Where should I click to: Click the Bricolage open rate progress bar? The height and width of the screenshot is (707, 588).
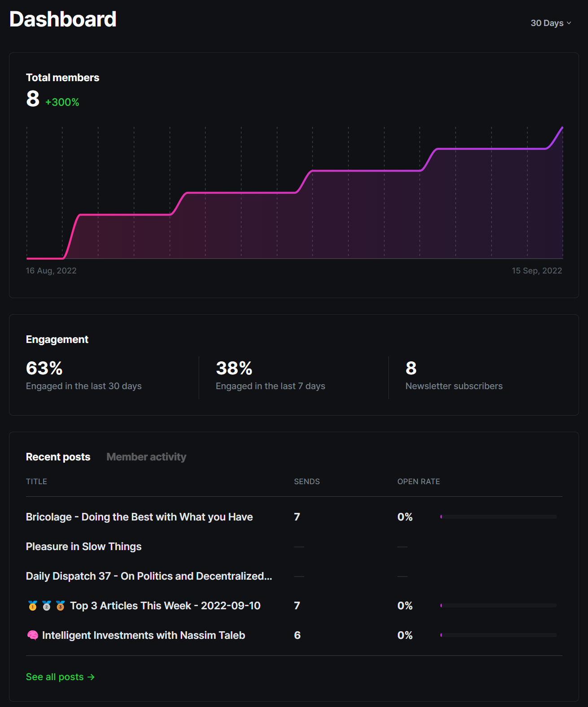[x=498, y=517]
